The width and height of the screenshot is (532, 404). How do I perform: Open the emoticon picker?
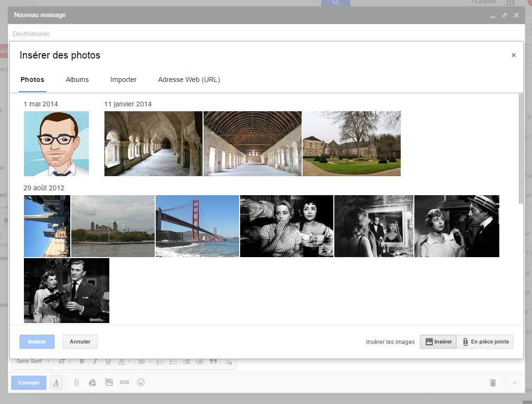click(x=141, y=383)
